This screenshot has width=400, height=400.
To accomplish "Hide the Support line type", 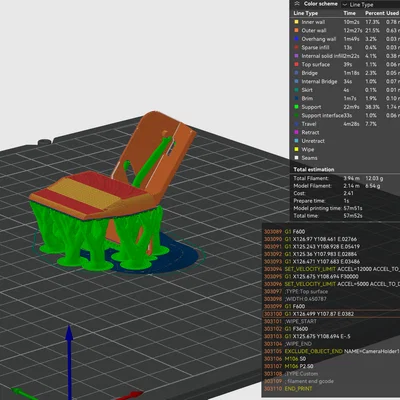I will [x=346, y=107].
